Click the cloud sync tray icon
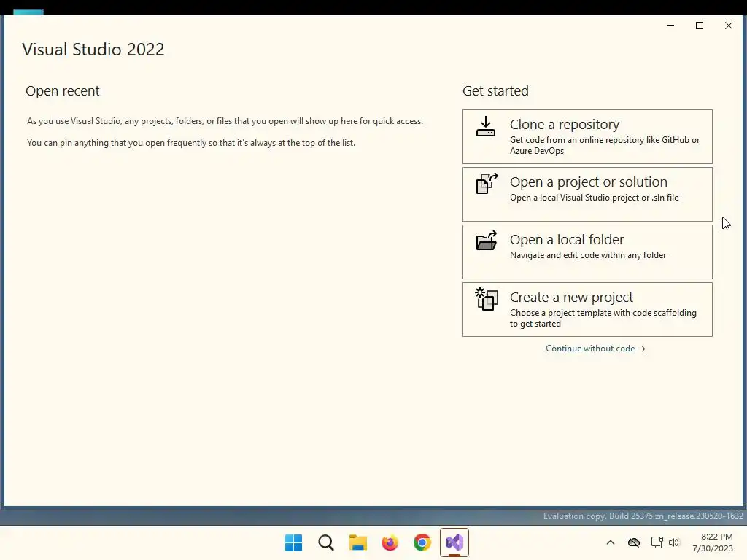This screenshot has width=747, height=560. click(x=634, y=542)
